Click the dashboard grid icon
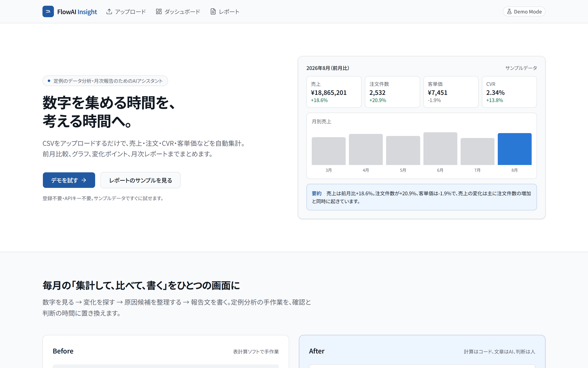Viewport: 588px width, 368px height. 159,11
